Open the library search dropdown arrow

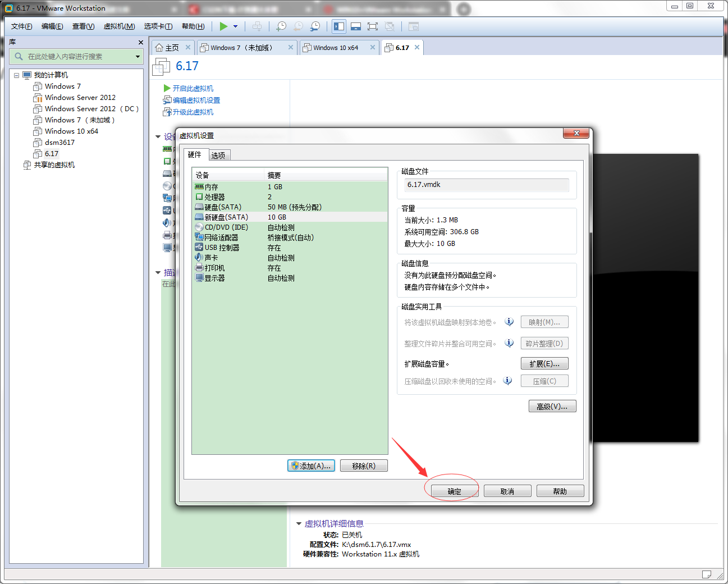138,57
